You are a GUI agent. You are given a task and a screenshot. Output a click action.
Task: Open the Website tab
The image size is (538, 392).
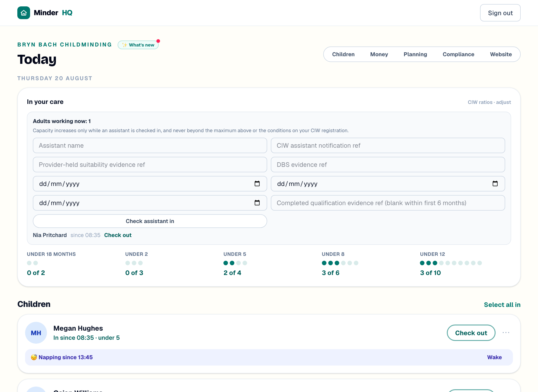tap(501, 54)
